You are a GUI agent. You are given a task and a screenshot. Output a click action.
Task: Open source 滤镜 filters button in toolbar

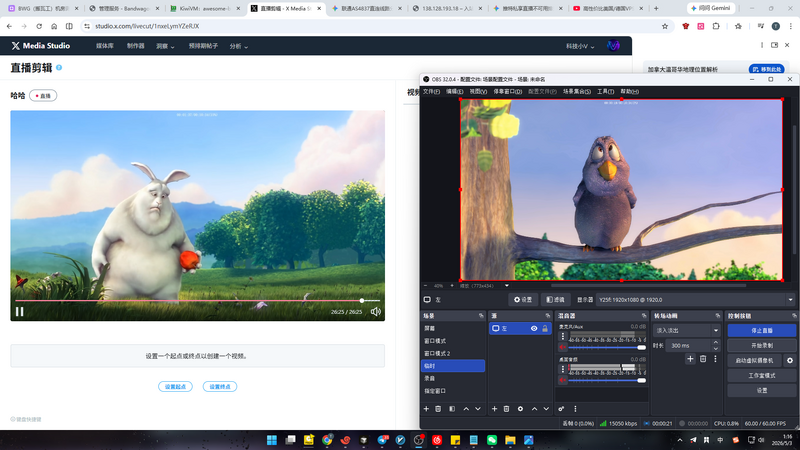(555, 300)
